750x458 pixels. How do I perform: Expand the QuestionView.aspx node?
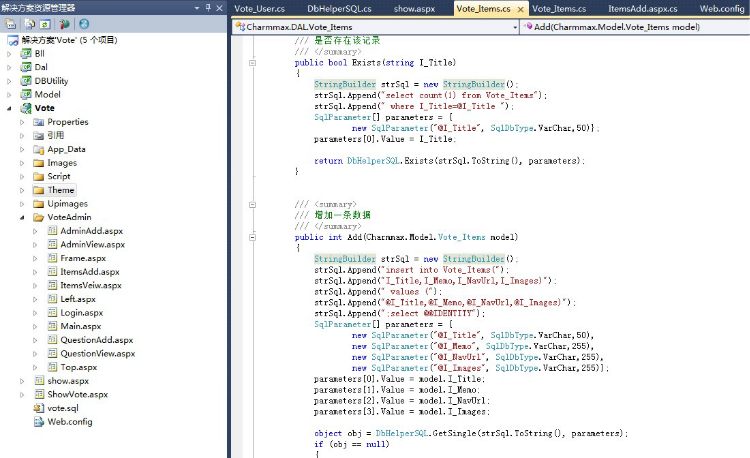point(35,354)
